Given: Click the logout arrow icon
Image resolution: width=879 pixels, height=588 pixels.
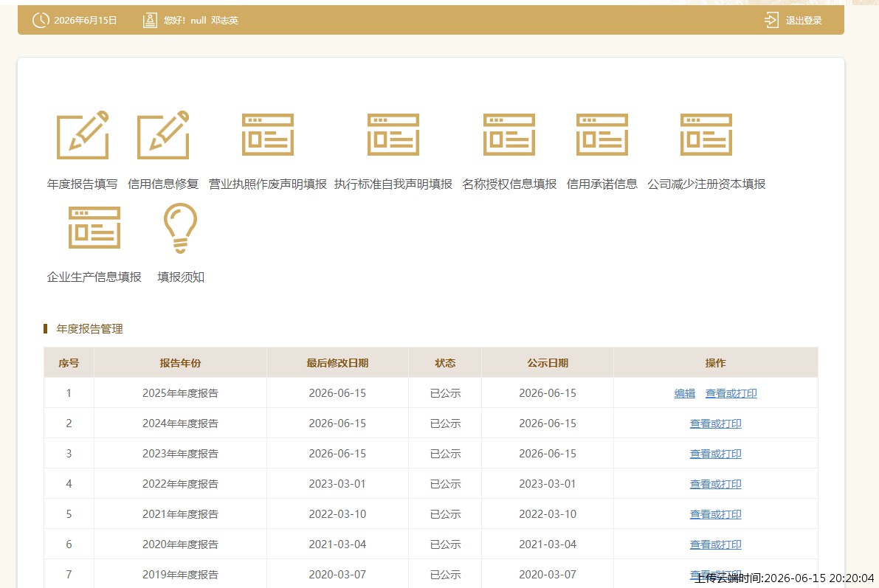Looking at the screenshot, I should [771, 20].
